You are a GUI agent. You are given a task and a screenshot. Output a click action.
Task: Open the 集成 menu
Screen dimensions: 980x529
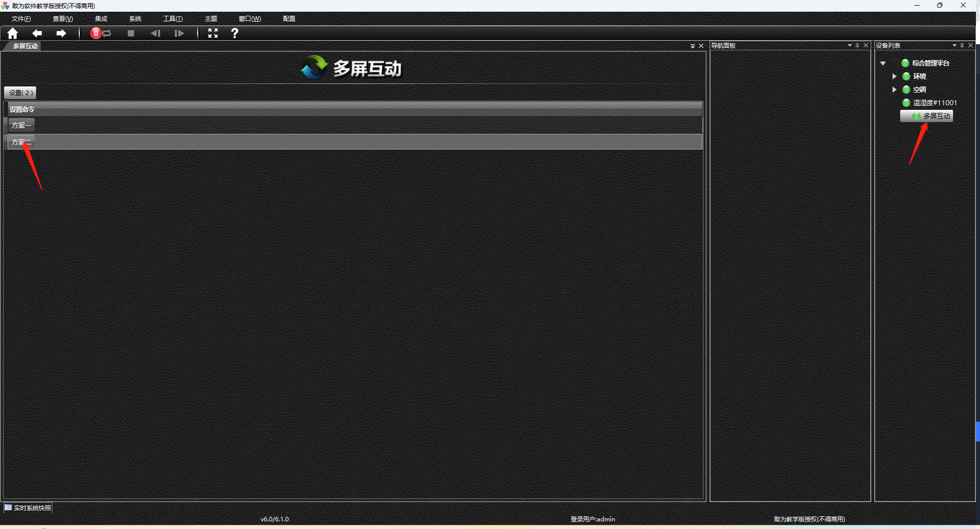(x=101, y=19)
